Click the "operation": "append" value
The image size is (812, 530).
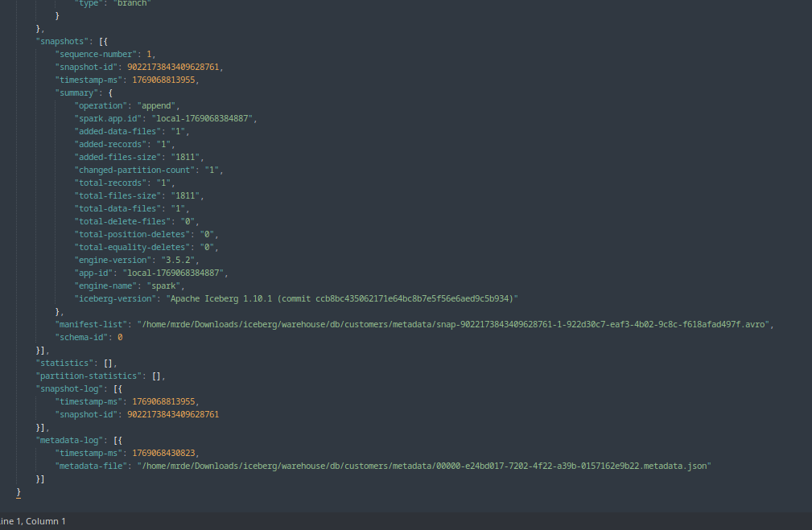click(159, 105)
